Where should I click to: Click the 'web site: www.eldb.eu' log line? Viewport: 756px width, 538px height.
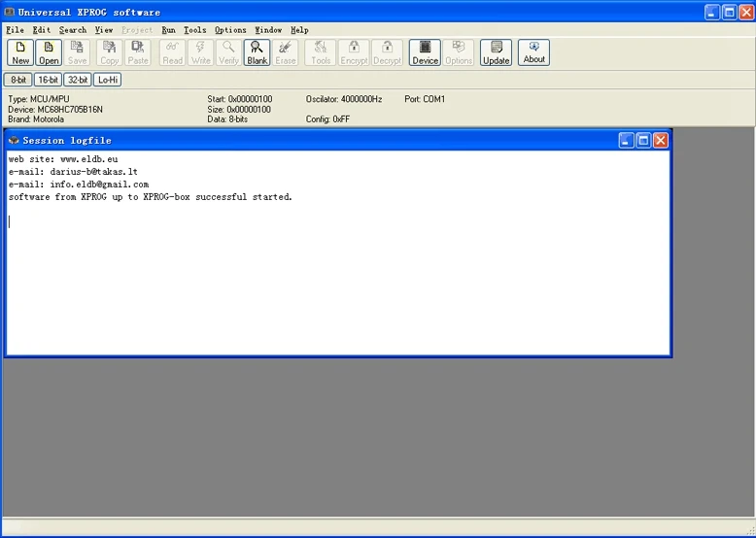pos(63,159)
